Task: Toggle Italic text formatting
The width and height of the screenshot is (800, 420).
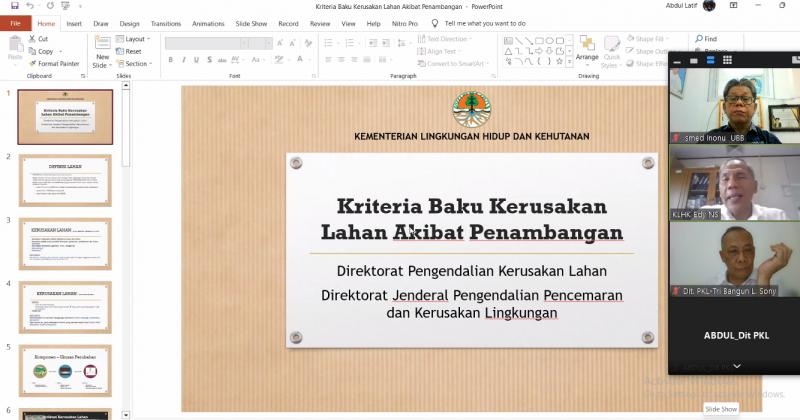Action: pyautogui.click(x=184, y=60)
